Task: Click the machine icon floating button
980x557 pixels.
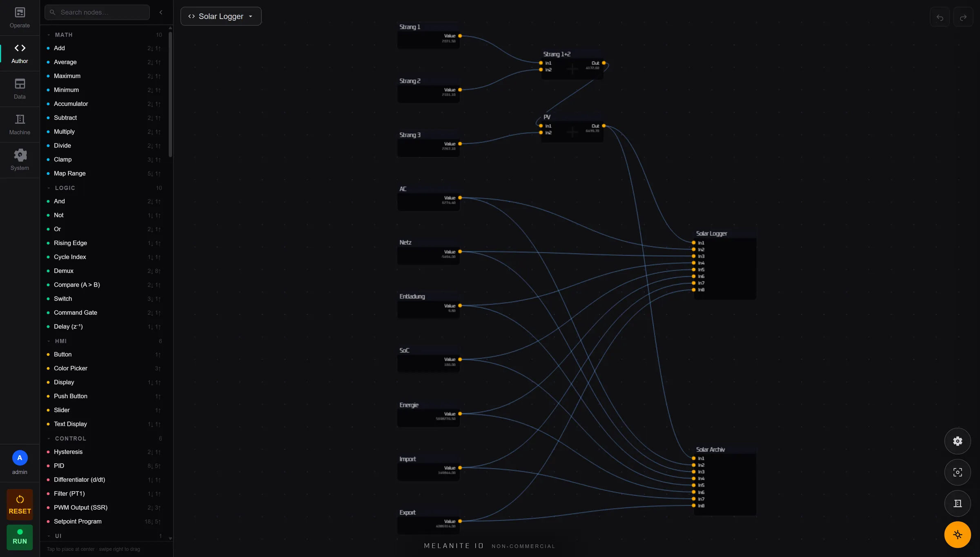Action: pyautogui.click(x=958, y=503)
